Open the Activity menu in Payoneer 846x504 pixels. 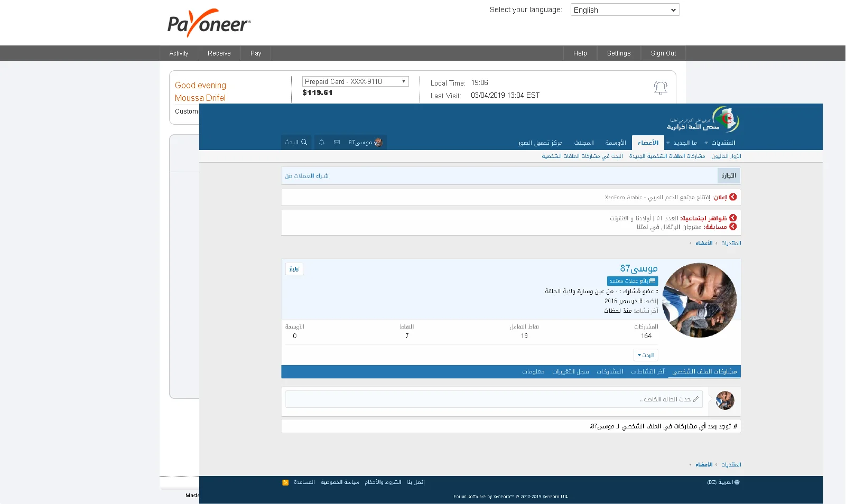pos(179,53)
